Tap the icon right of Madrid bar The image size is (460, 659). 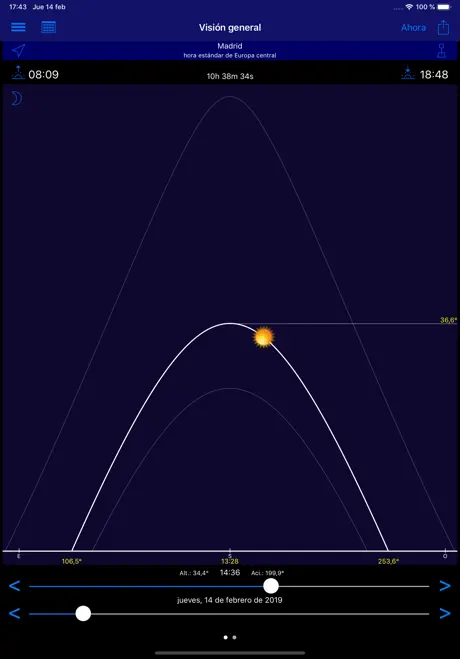441,50
